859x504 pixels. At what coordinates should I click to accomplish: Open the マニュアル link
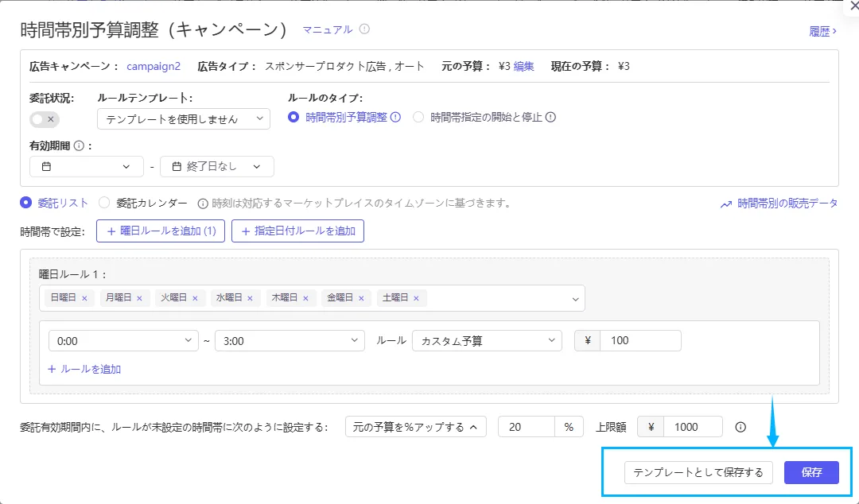click(x=328, y=29)
